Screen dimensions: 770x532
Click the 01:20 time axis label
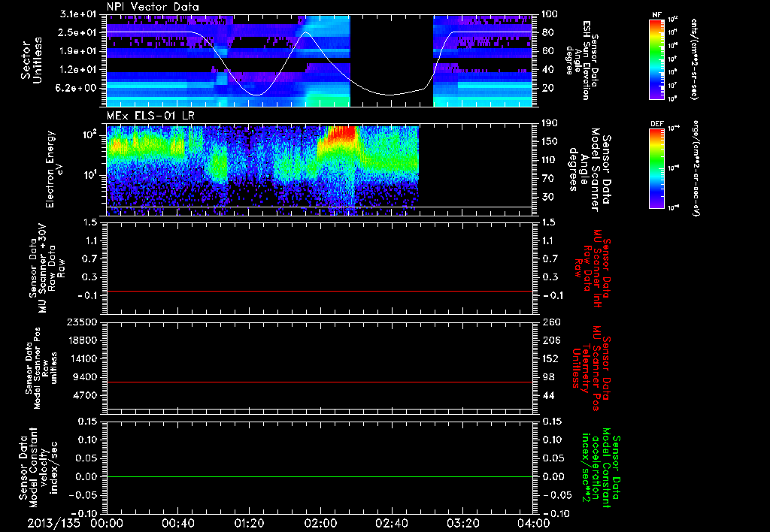249,523
